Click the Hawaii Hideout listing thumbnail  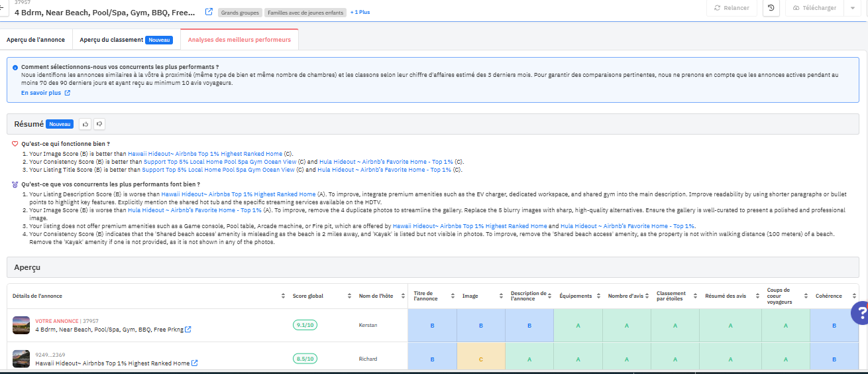21,359
